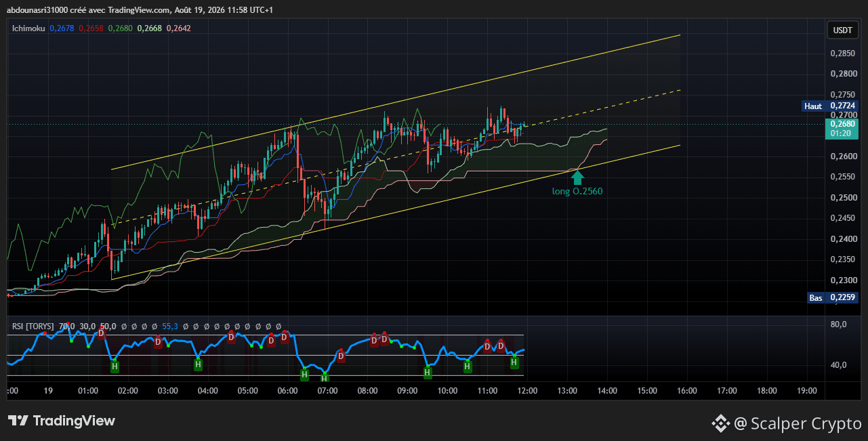
Task: Select the RSI [TORYS] indicator legend
Action: coord(34,327)
